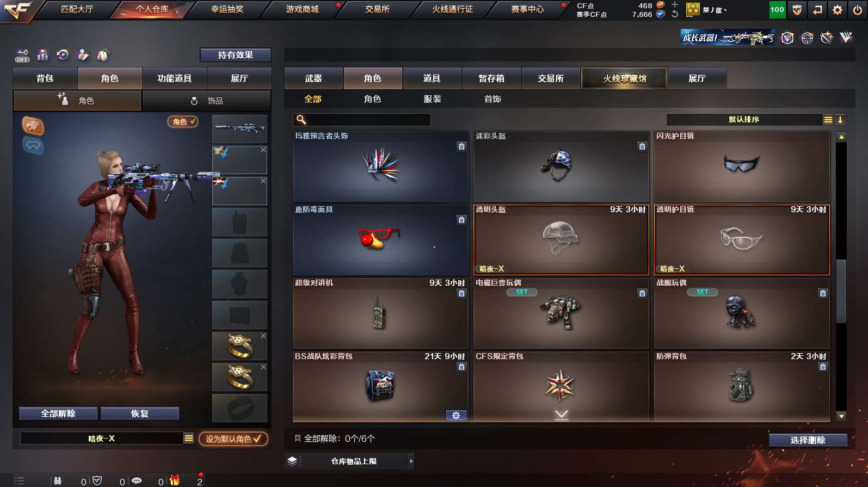Image resolution: width=868 pixels, height=487 pixels.
Task: Click the 选择删除 button
Action: click(808, 440)
